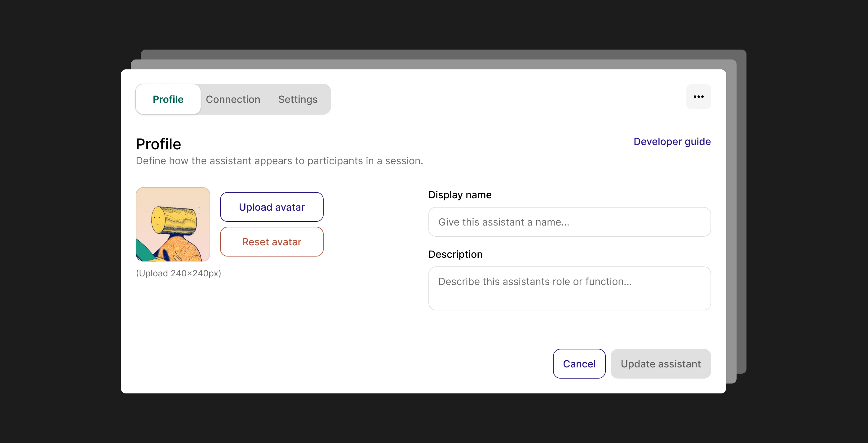Open the Settings tab
The image size is (868, 443).
[x=298, y=99]
